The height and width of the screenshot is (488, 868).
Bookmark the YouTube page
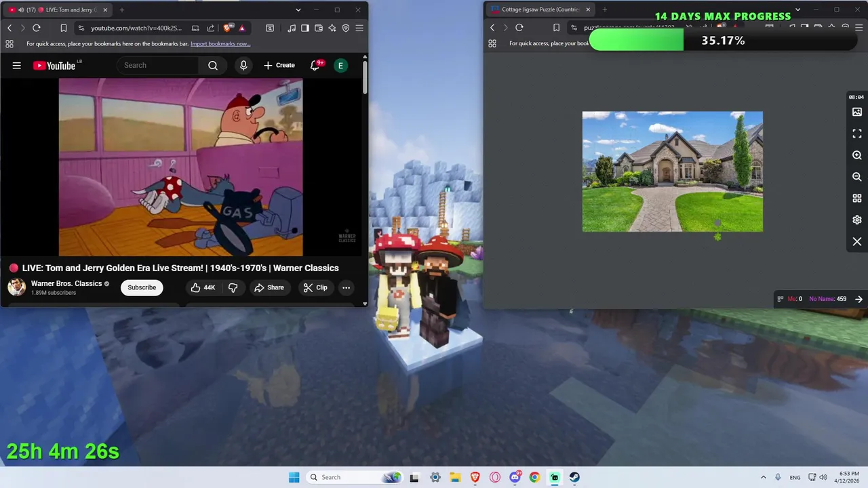63,28
